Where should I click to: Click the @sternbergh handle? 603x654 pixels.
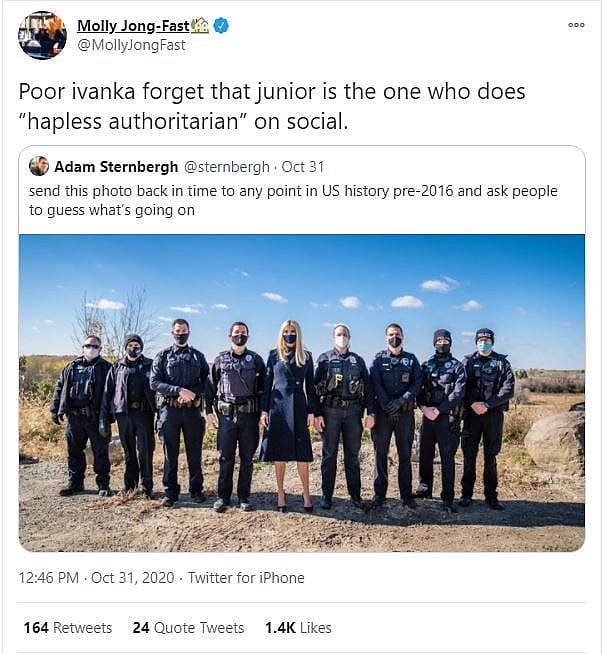pos(226,167)
